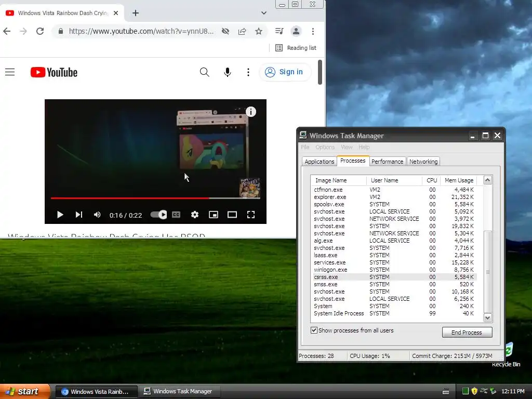Open the browser three-dot menu
Viewport: 532px width, 399px height.
click(313, 31)
